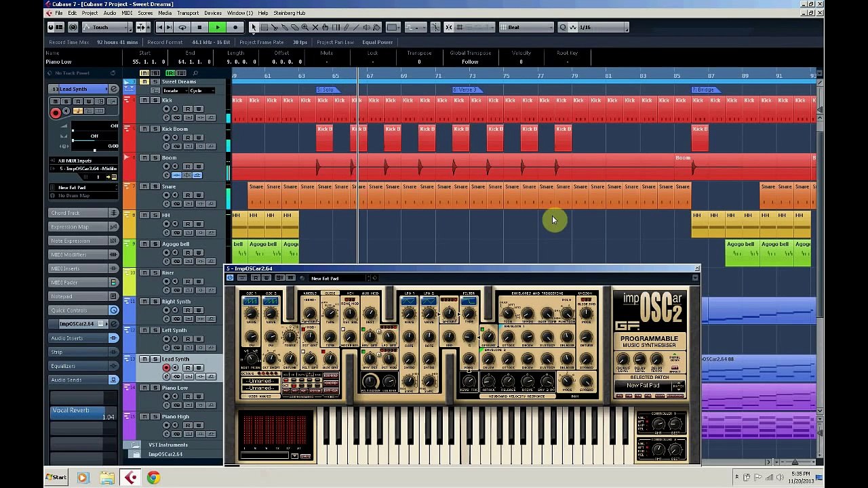Switch to Cubase taskbar icon

click(x=130, y=478)
